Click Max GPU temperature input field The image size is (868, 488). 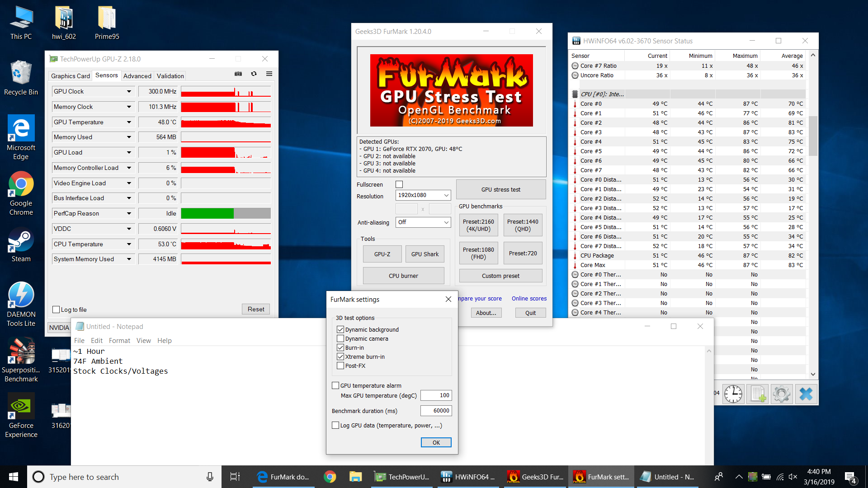tap(436, 395)
